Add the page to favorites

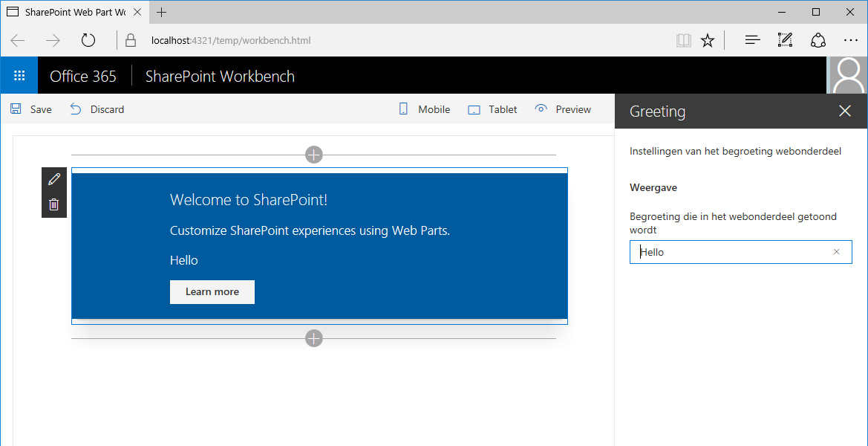[708, 40]
